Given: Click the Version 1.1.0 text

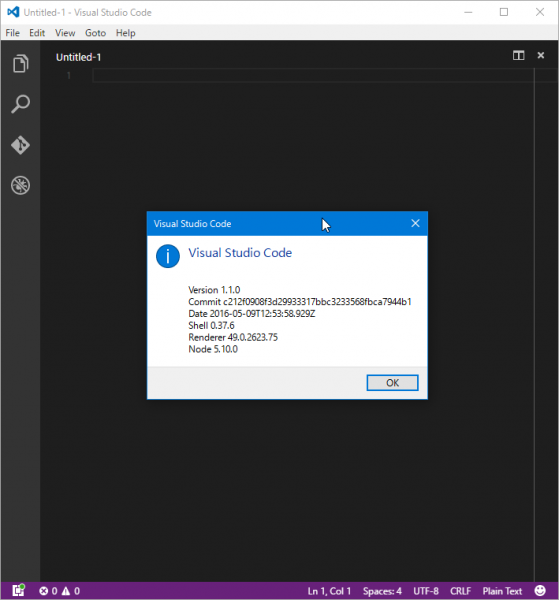Looking at the screenshot, I should (x=214, y=290).
